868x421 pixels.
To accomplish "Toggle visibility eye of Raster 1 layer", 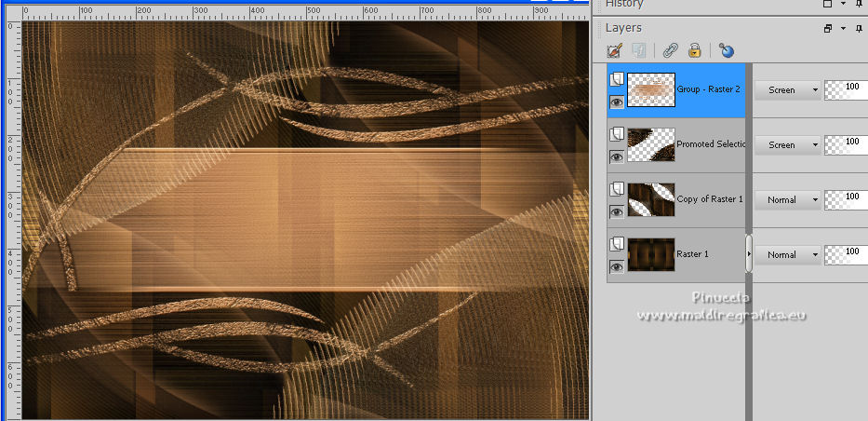I will coord(616,266).
